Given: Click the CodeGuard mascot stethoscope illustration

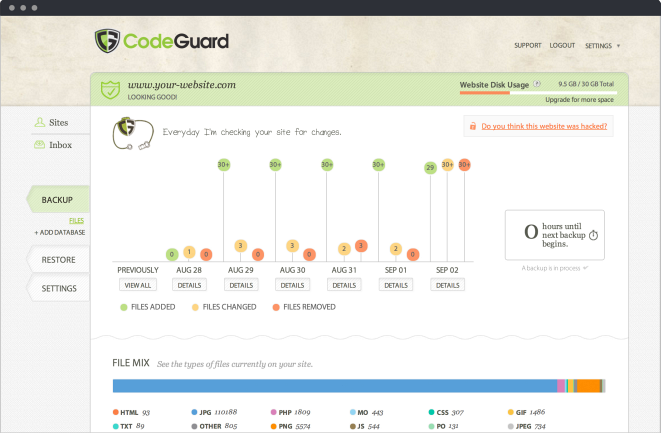Looking at the screenshot, I should [133, 133].
